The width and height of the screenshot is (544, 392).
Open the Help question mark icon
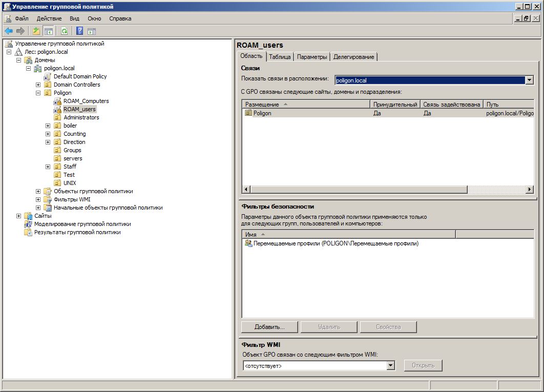(x=79, y=31)
